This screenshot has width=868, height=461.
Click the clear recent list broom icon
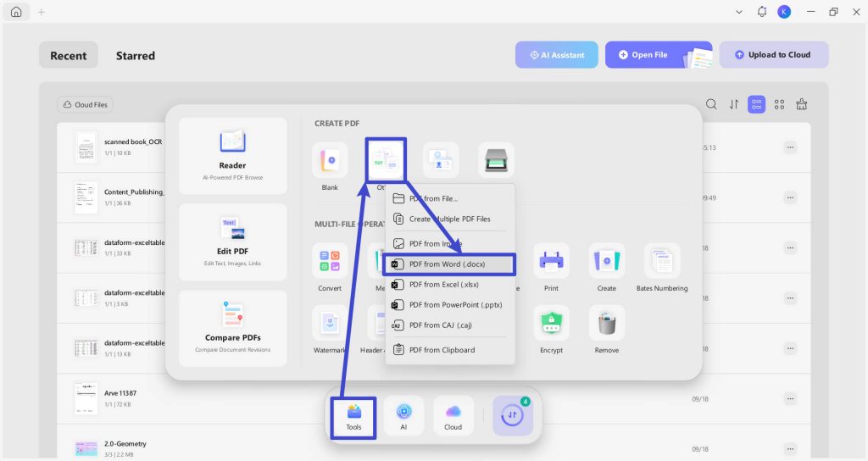(x=802, y=104)
